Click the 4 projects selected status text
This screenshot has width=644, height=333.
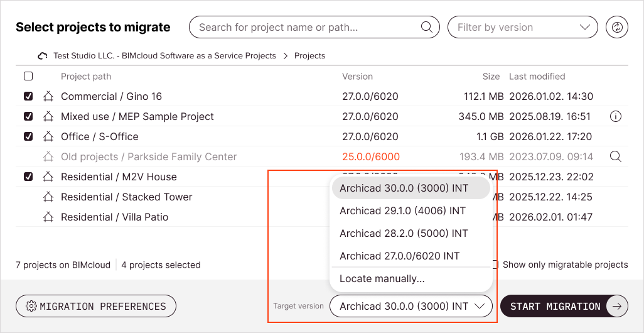tap(161, 265)
